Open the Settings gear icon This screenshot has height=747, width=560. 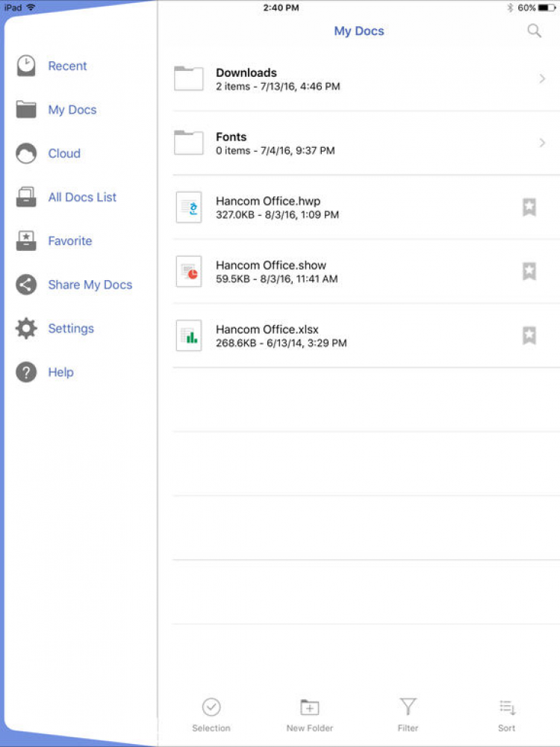coord(26,329)
